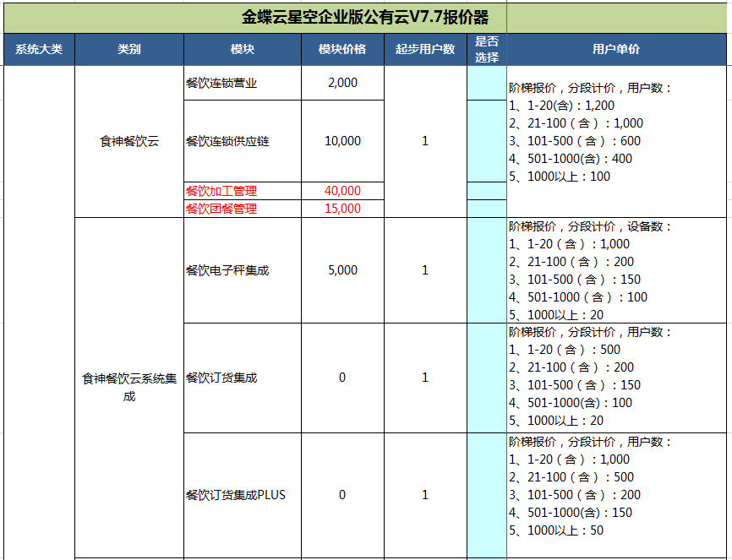The height and width of the screenshot is (560, 732).
Task: Select the 起步用户数 cell for 餐饮订货集成PLUS
Action: pyautogui.click(x=425, y=495)
